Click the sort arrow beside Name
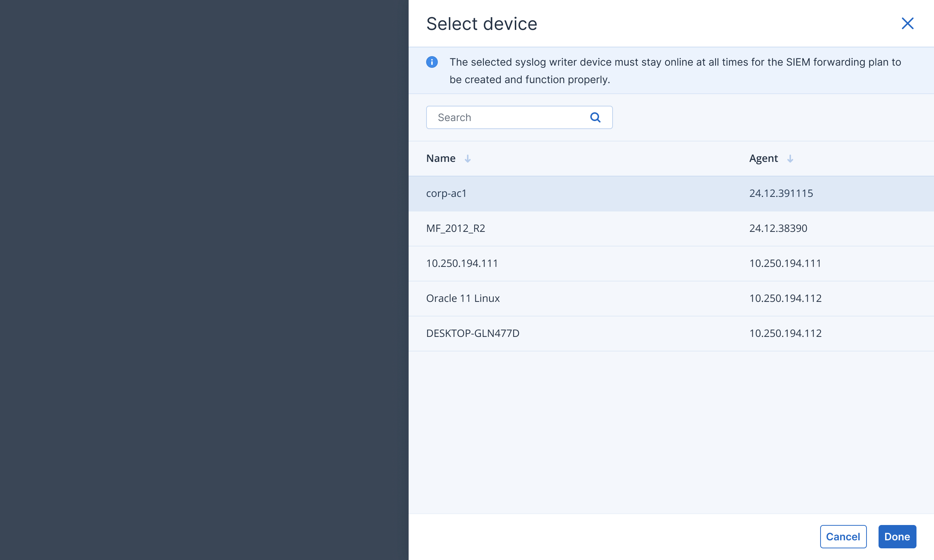 tap(467, 159)
